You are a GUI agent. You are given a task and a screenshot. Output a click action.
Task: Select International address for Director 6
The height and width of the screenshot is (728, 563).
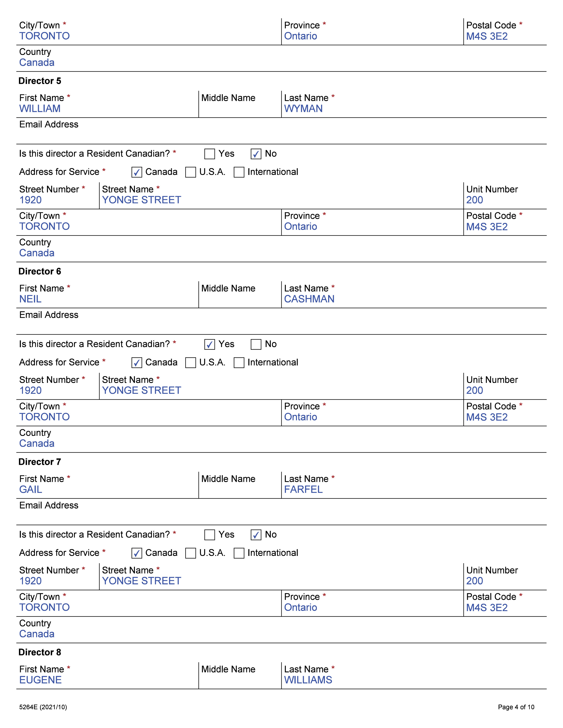click(x=239, y=363)
